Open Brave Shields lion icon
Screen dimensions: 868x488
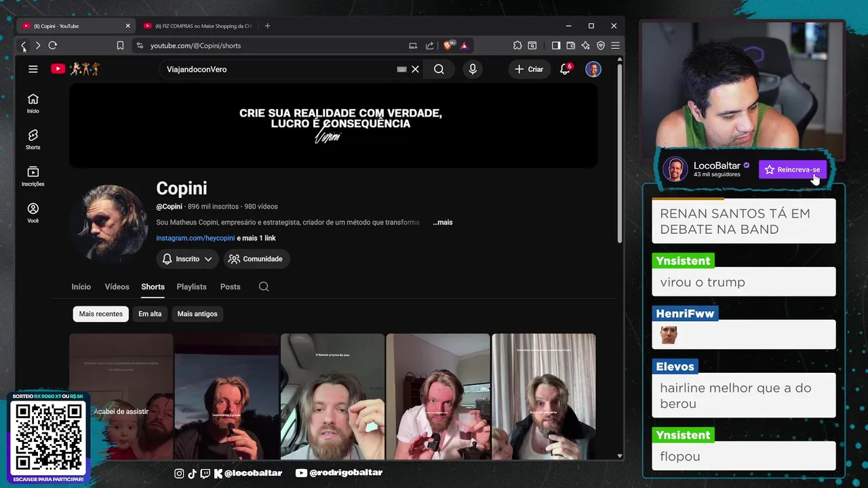click(448, 45)
